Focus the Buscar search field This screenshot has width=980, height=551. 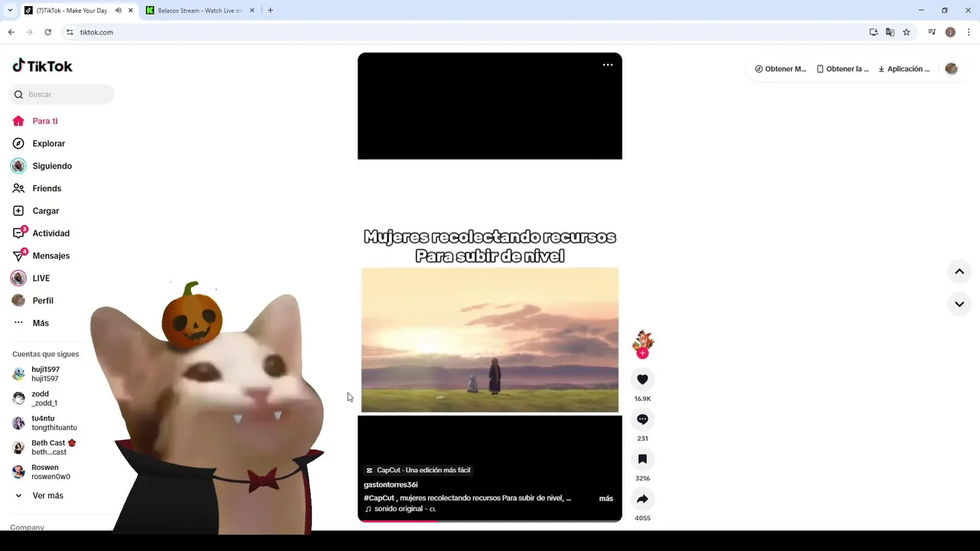click(61, 94)
